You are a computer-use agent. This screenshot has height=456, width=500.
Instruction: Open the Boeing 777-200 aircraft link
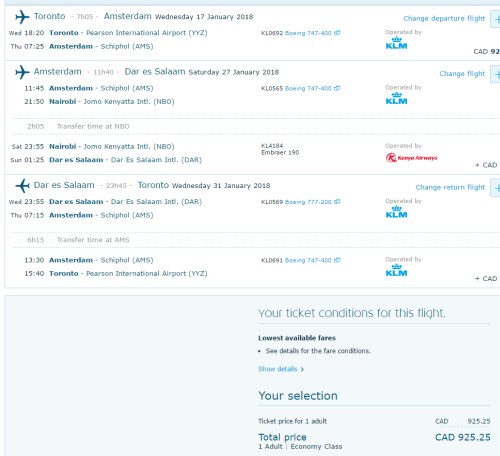point(308,202)
